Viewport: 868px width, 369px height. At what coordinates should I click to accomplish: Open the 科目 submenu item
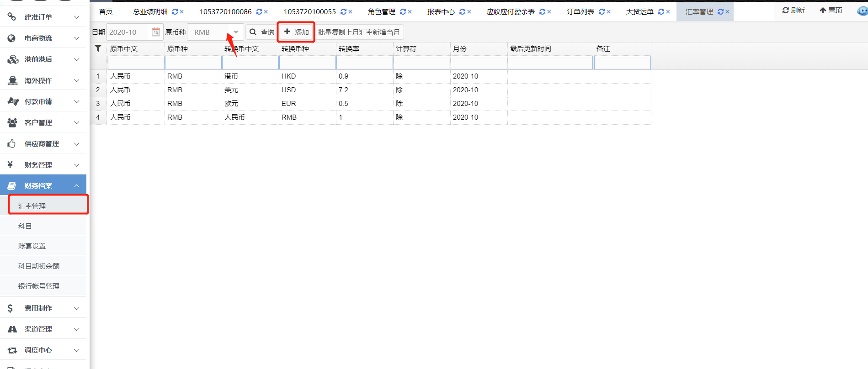click(43, 226)
